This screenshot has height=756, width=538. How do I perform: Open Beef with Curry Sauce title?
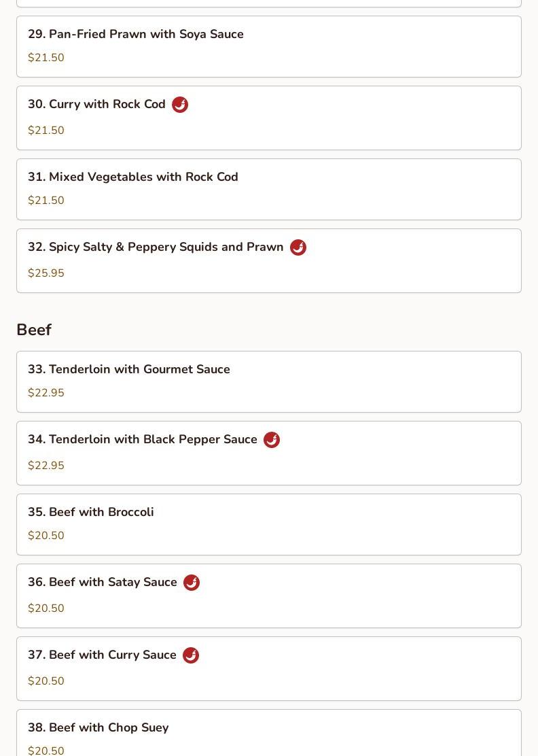coord(102,655)
